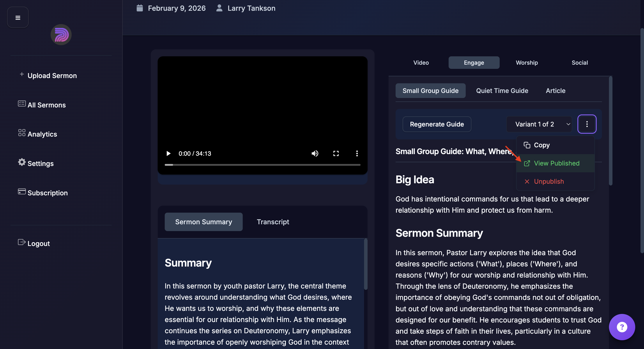Select View Published menu entry
Image resolution: width=644 pixels, height=349 pixels.
tap(556, 163)
